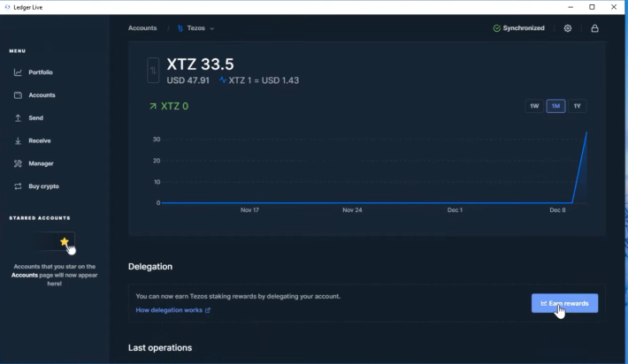Click the XTZ 1 = USD 1.43 rate
628x364 pixels.
[264, 80]
